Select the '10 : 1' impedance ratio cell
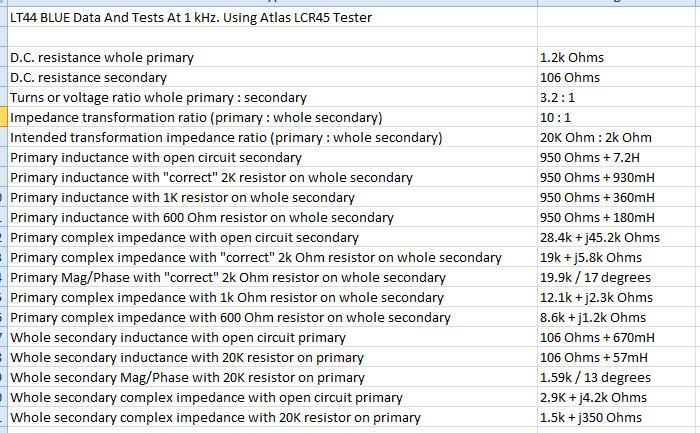 coord(558,117)
